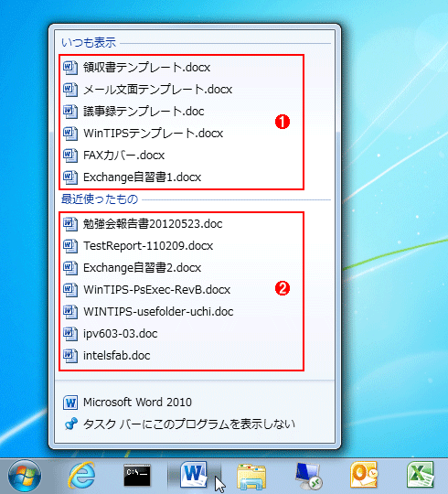
Task: Open the Windows Start orb
Action: pos(25,476)
